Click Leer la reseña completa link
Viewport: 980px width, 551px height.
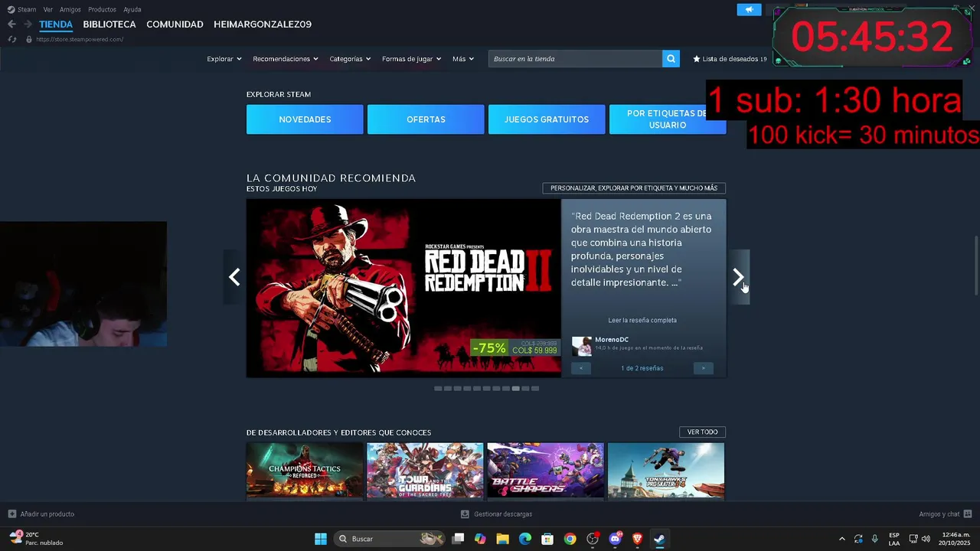[x=642, y=320]
